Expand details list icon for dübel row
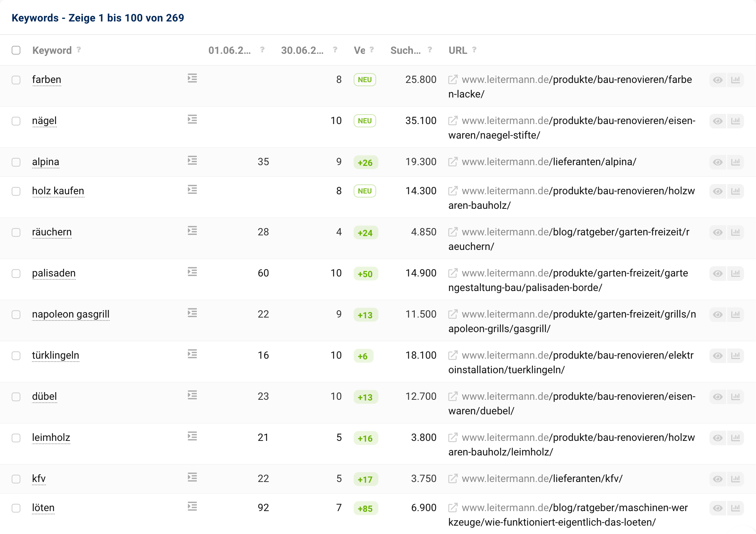This screenshot has width=756, height=534. (192, 395)
